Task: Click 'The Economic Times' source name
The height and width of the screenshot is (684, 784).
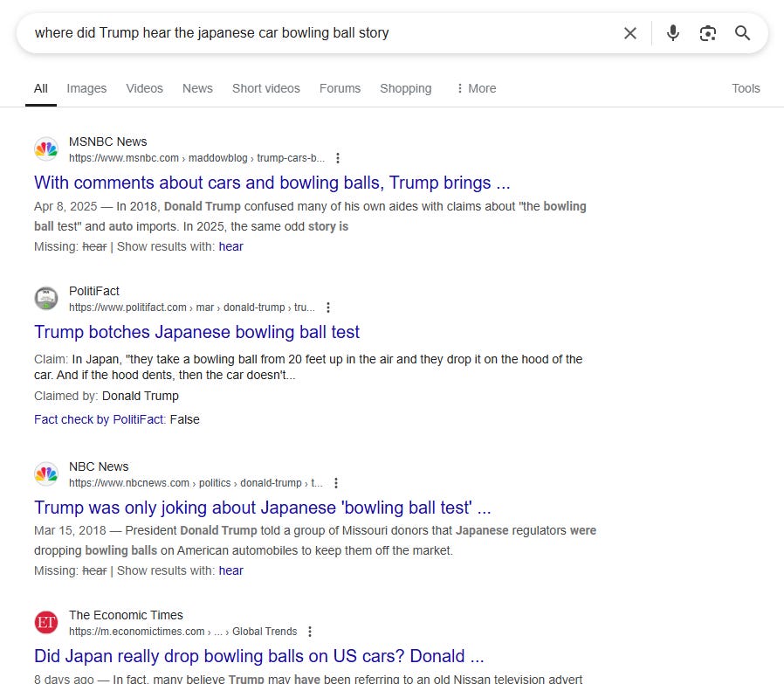Action: pyautogui.click(x=126, y=616)
